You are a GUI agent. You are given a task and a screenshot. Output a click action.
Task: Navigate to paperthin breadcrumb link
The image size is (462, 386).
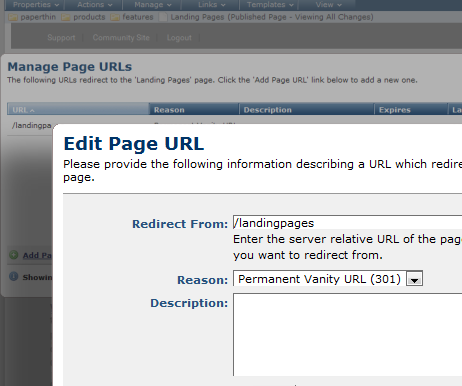[38, 17]
